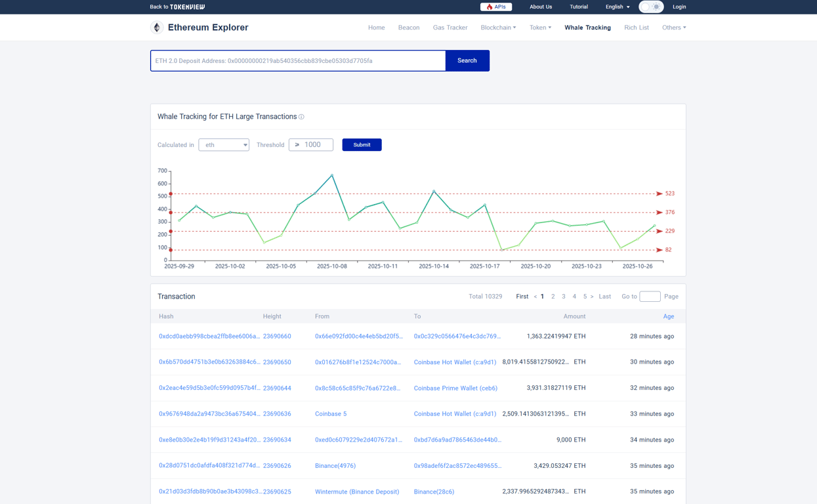The image size is (817, 504).
Task: Open the English language dropdown
Action: [617, 7]
